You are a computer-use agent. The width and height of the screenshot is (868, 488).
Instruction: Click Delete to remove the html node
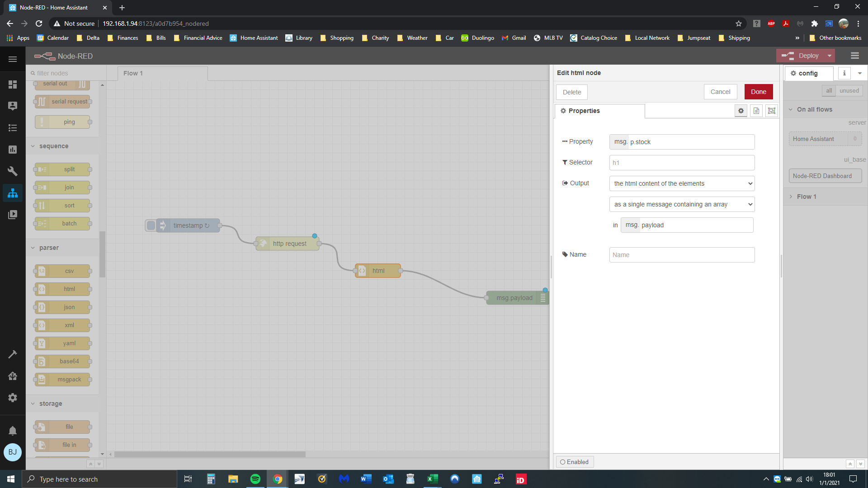click(571, 92)
